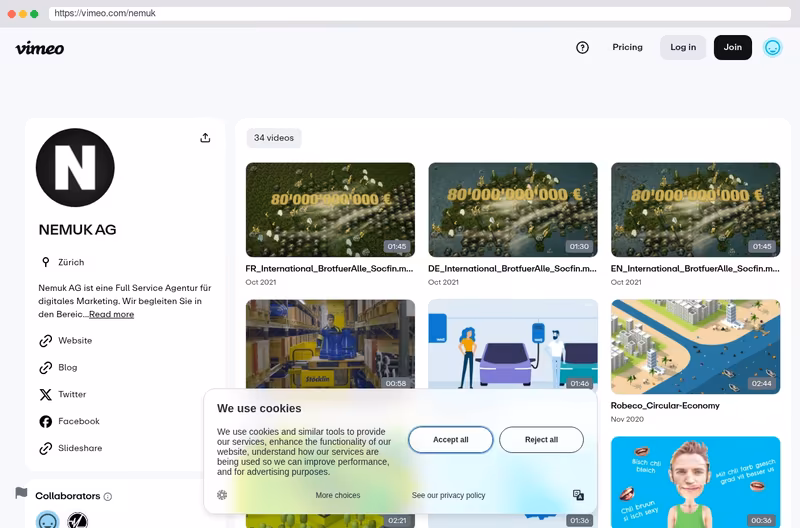Click the Zürich location text
Image resolution: width=800 pixels, height=528 pixels.
click(71, 262)
